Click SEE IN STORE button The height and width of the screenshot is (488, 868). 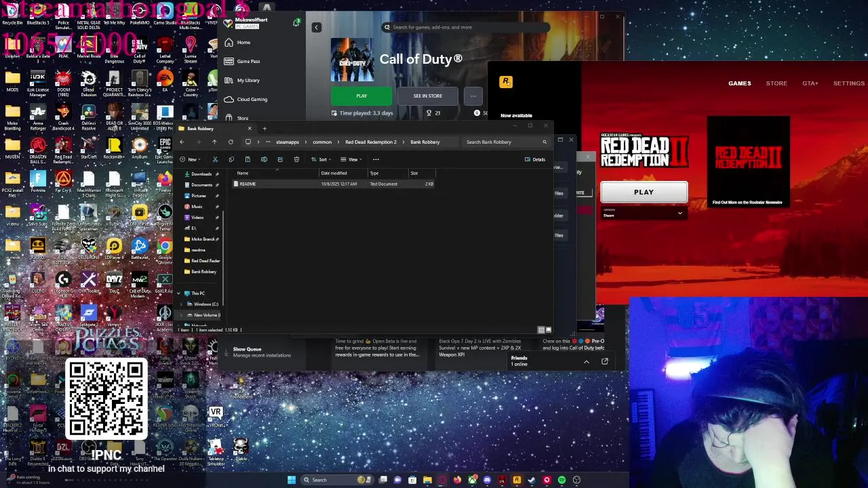click(427, 96)
